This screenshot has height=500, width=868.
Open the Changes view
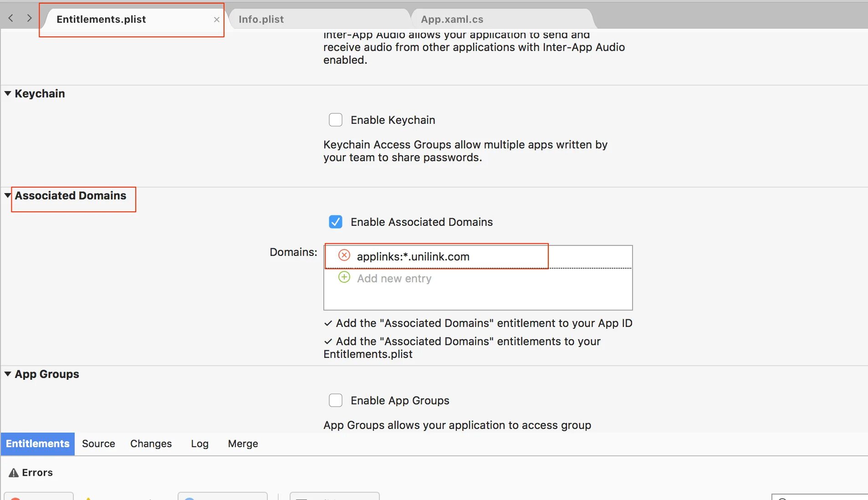pos(151,444)
